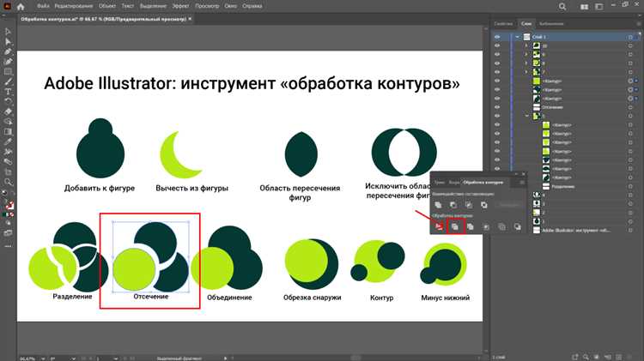The image size is (644, 361).
Task: Select the Rectangle tool in toolbar
Action: coord(8,72)
